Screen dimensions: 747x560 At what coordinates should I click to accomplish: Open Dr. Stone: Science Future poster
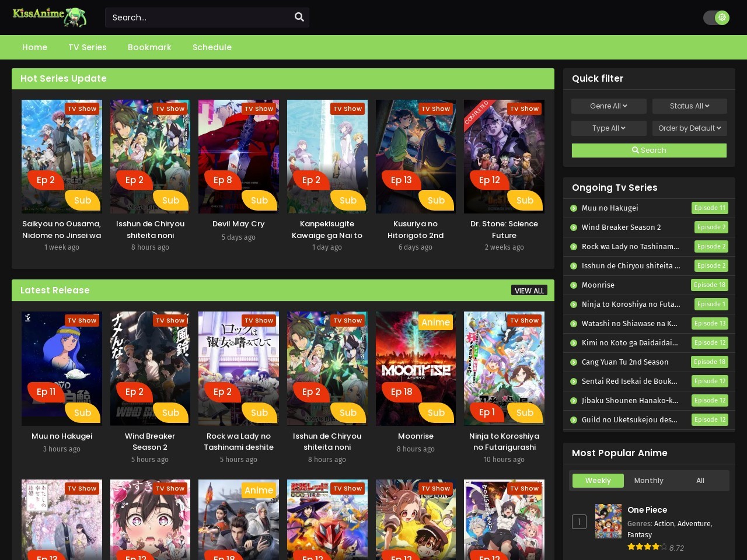[x=504, y=156]
